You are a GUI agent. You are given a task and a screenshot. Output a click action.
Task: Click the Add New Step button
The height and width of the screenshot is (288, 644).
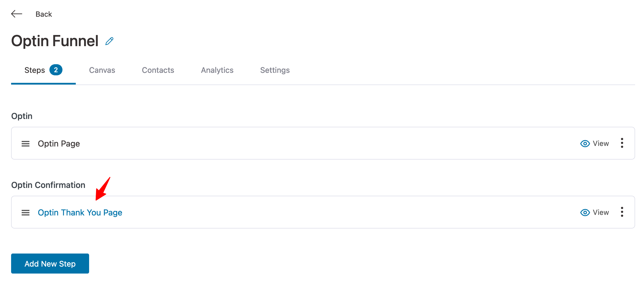[50, 264]
